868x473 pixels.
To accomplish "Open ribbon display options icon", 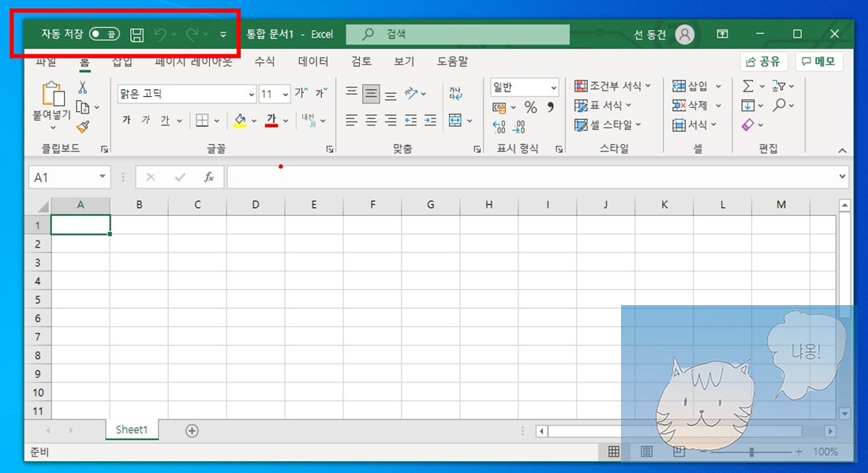I will coord(722,34).
